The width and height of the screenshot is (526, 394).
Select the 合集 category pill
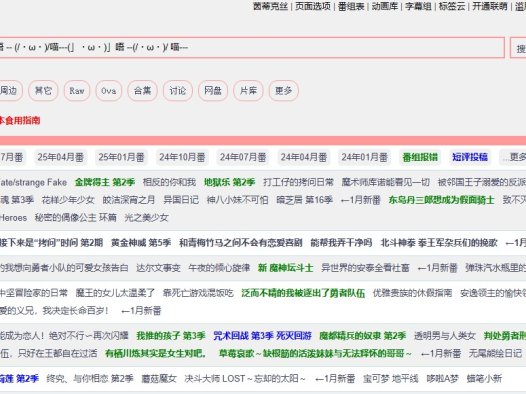pyautogui.click(x=143, y=91)
